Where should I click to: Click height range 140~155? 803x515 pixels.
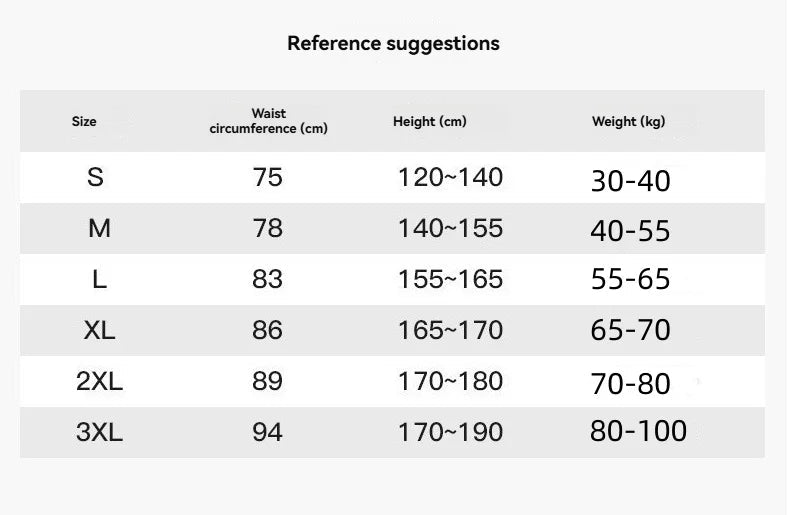(450, 228)
